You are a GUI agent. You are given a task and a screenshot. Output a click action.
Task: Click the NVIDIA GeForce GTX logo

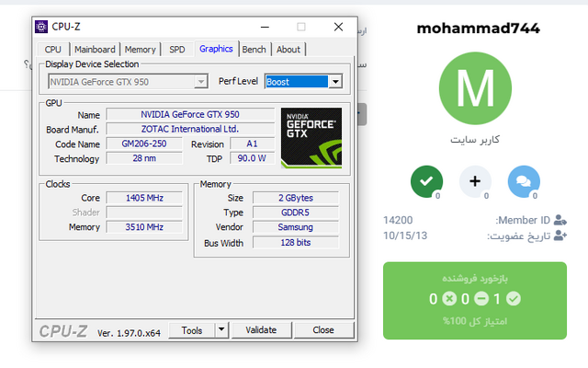click(311, 138)
